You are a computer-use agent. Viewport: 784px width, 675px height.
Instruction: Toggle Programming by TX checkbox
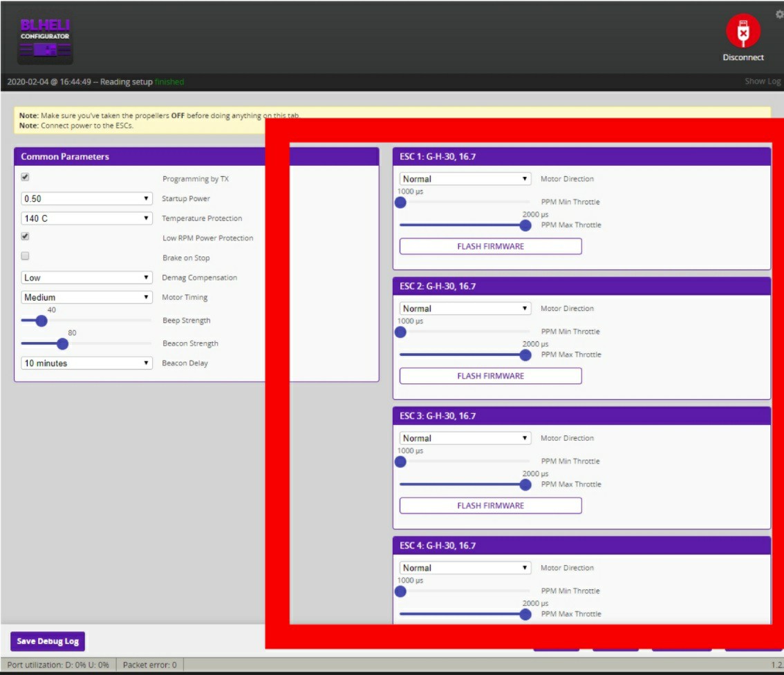point(25,177)
